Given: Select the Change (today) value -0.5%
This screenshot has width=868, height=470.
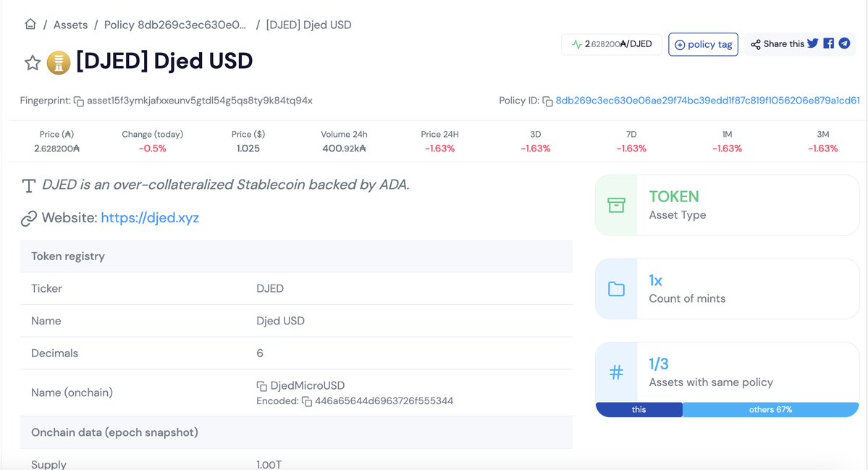Looking at the screenshot, I should [152, 148].
